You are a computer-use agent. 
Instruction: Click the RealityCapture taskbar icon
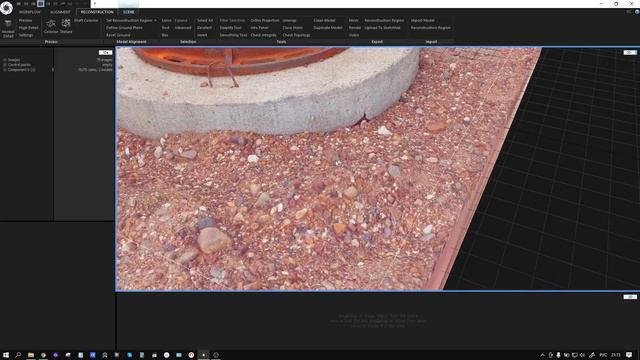[x=204, y=355]
